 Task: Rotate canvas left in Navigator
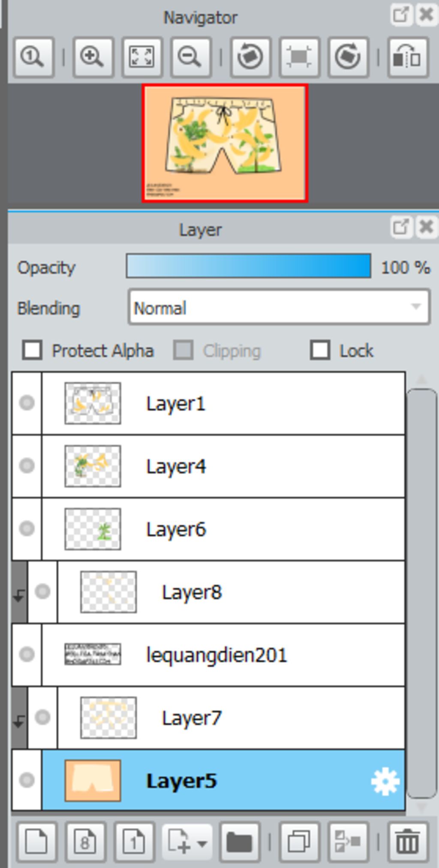(250, 57)
